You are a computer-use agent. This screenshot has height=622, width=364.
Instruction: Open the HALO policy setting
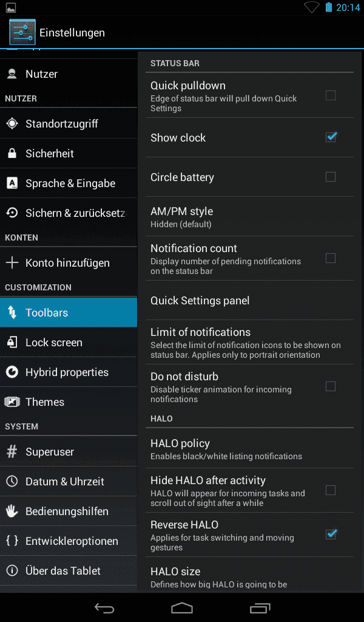pos(249,448)
